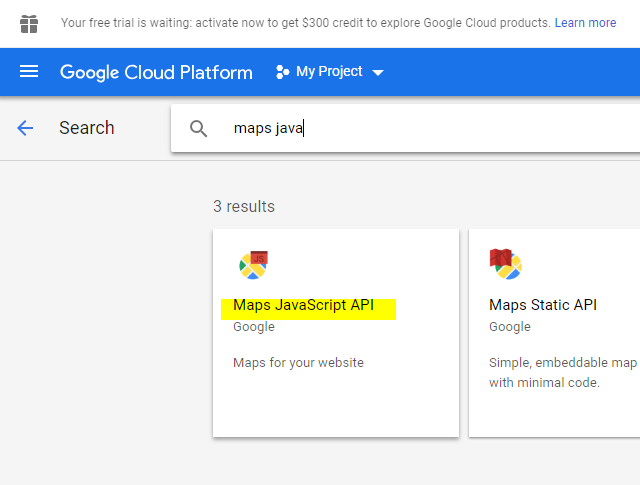Open the My Project selector
This screenshot has width=640, height=485.
point(330,72)
